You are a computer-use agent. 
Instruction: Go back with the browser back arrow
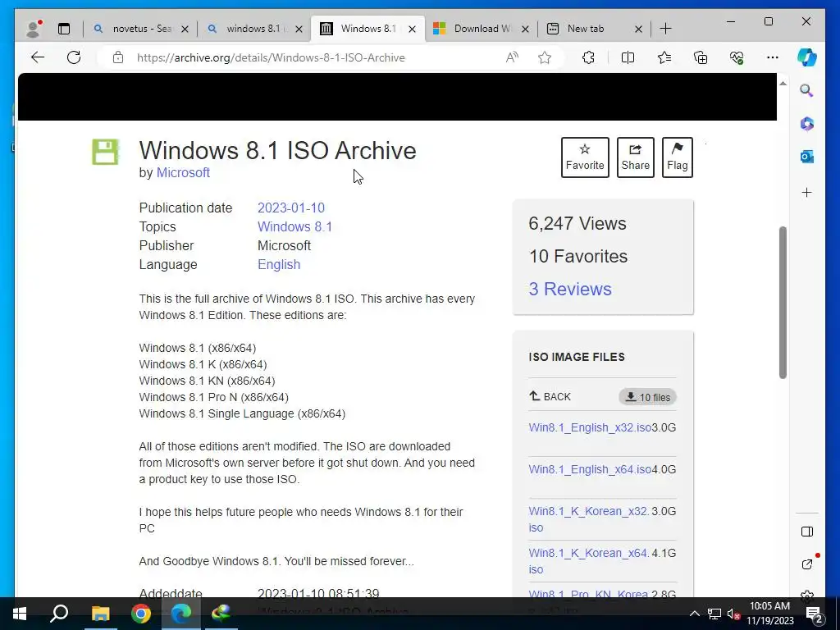pyautogui.click(x=38, y=57)
